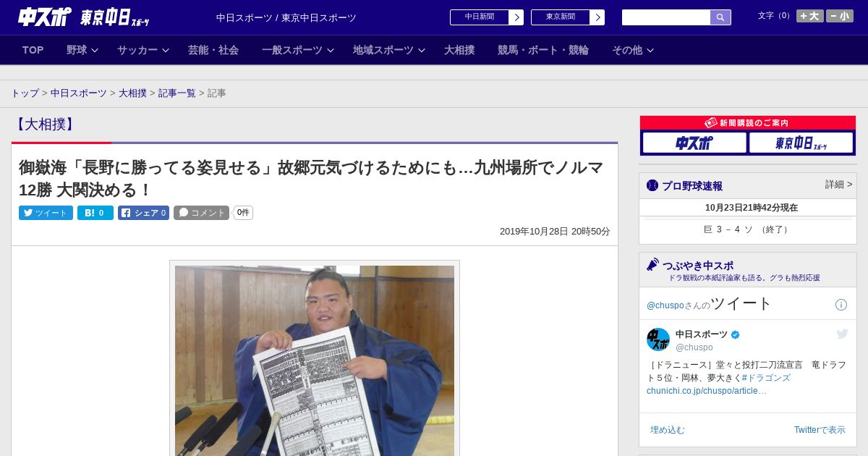Click the 巨 3 − 4 ソ score row
868x456 pixels.
click(748, 229)
